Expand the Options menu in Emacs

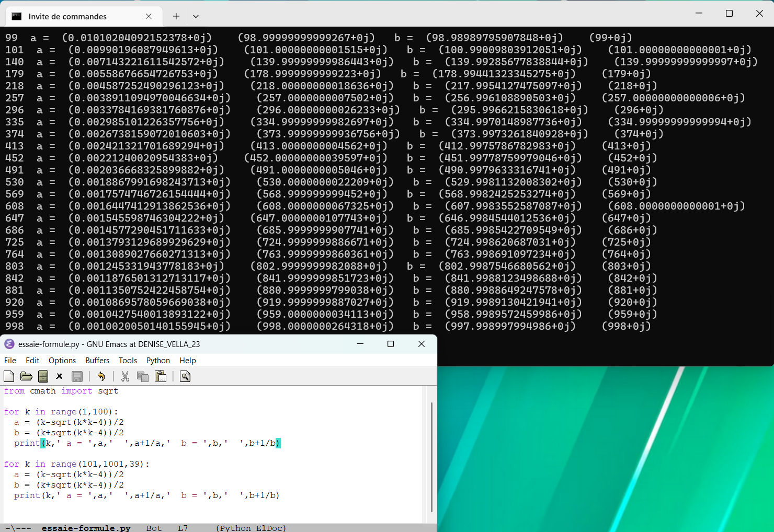coord(62,361)
